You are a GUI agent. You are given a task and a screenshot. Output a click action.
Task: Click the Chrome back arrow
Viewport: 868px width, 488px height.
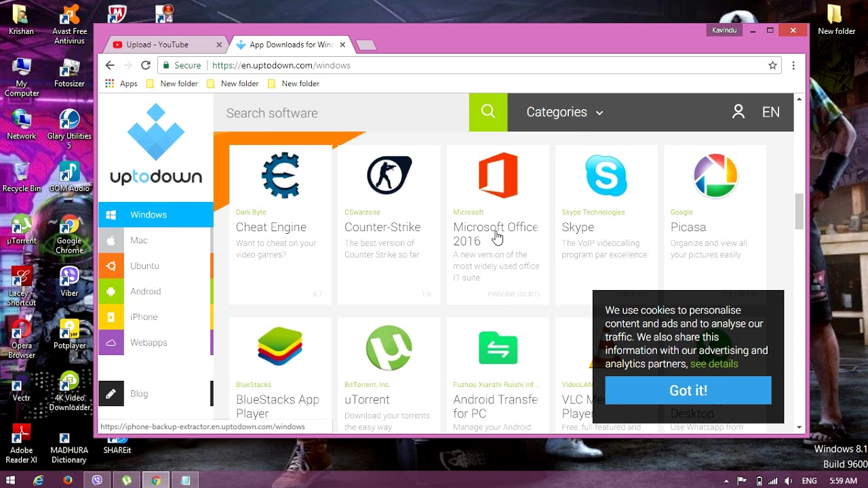110,65
